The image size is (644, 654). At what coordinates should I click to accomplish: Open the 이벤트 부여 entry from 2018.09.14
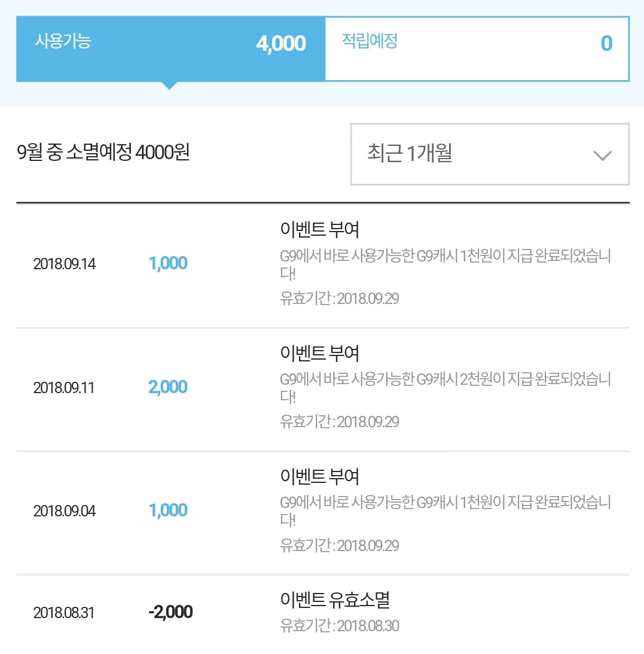(x=319, y=229)
